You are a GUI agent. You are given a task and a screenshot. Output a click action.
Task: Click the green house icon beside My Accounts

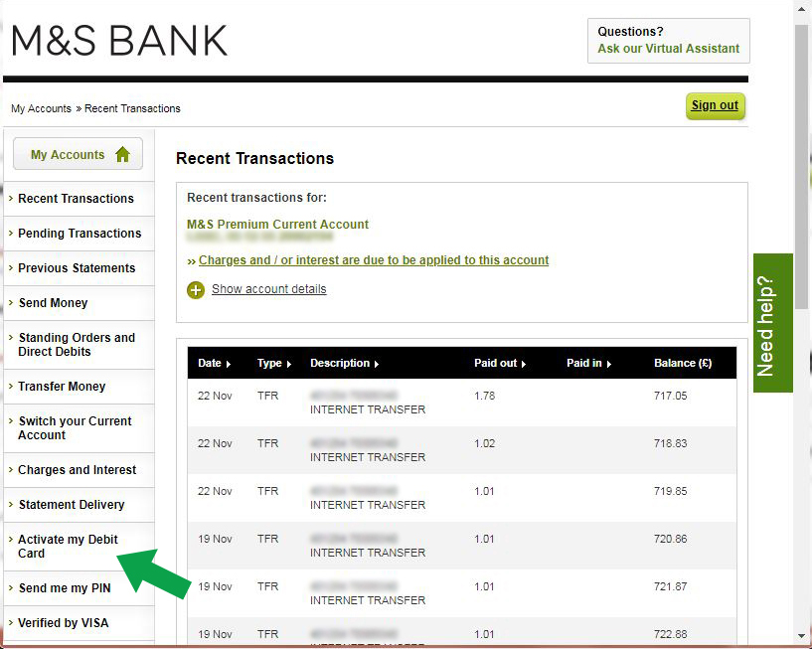[122, 154]
